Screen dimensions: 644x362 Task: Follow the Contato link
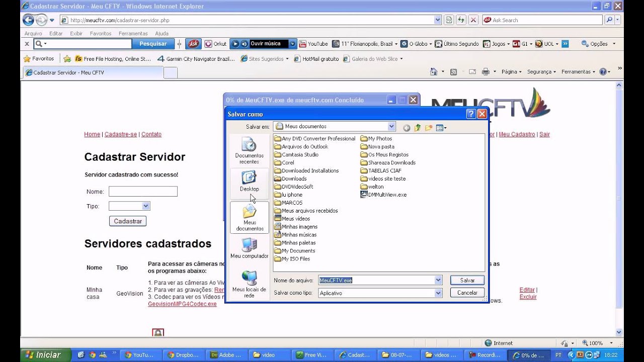(x=151, y=134)
